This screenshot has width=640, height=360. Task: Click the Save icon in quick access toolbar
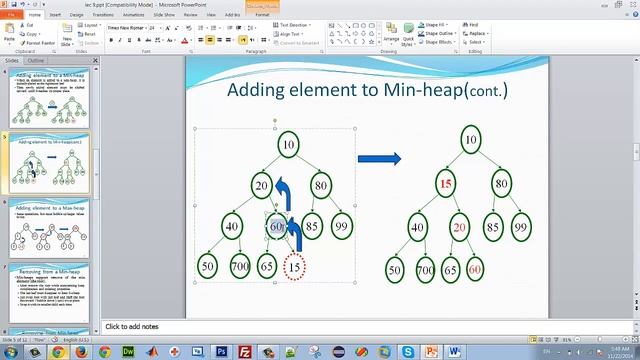coord(14,4)
